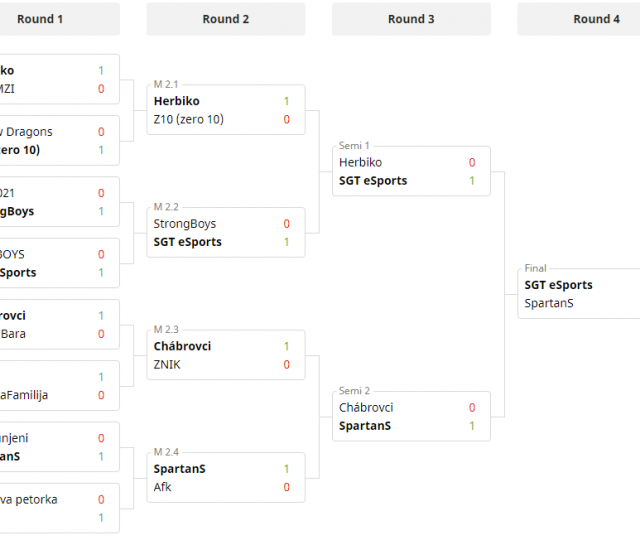This screenshot has width=640, height=540.
Task: Click the Round 3 column header
Action: coord(411,19)
